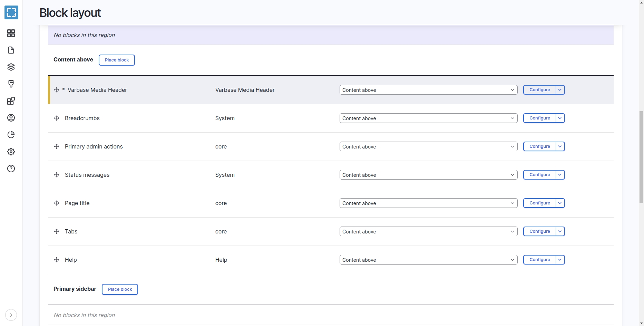Click the drag handle for Breadcrumbs block
The height and width of the screenshot is (326, 644).
[x=57, y=118]
